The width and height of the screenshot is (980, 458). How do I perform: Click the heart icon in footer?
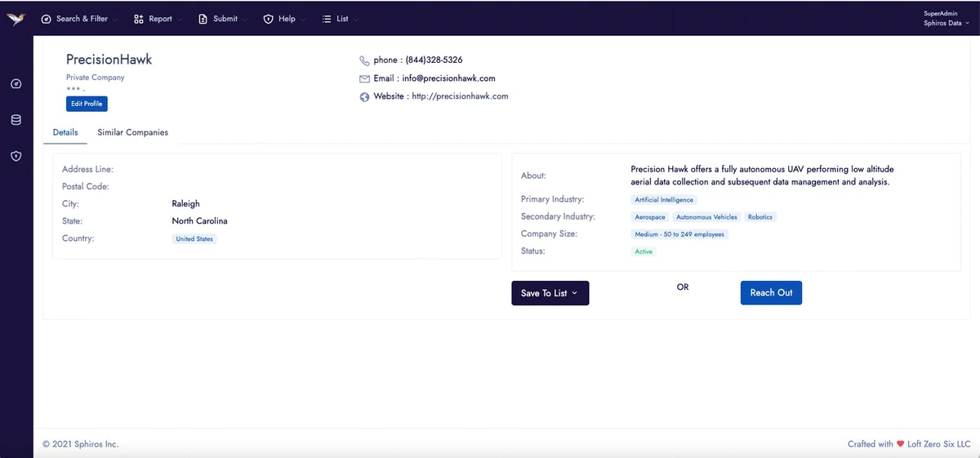tap(900, 444)
